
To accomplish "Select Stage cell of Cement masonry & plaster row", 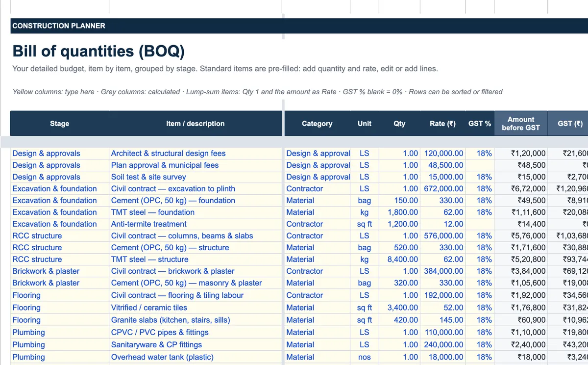I will click(x=59, y=283).
